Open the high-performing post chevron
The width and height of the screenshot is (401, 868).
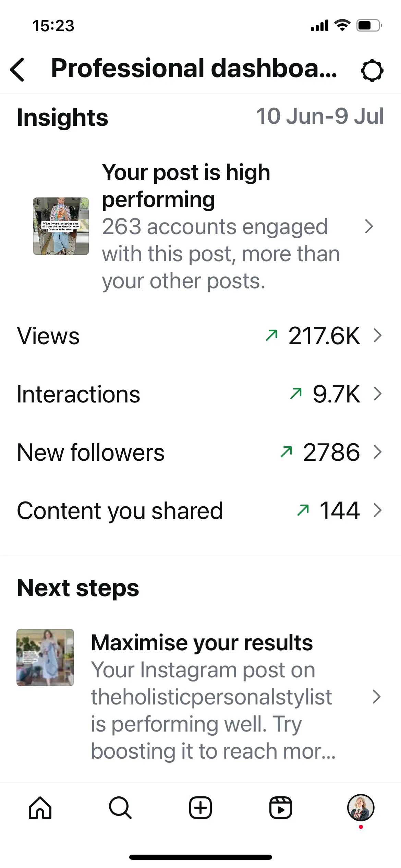coord(369,226)
